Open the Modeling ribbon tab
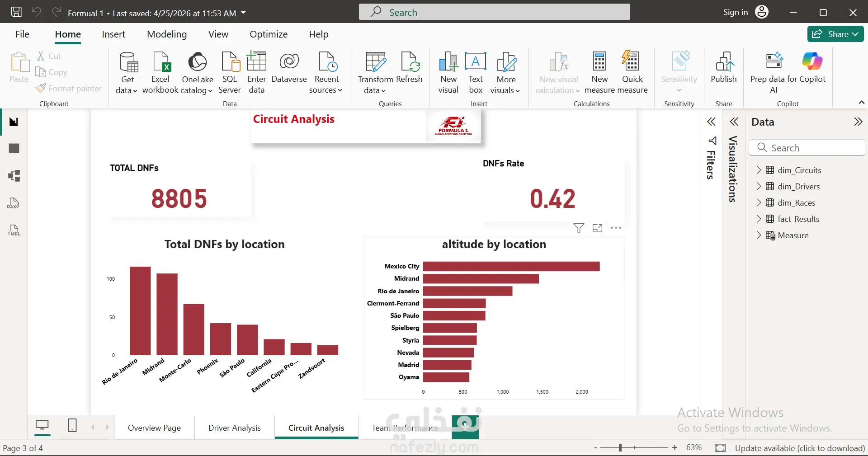The width and height of the screenshot is (868, 456). (x=167, y=34)
